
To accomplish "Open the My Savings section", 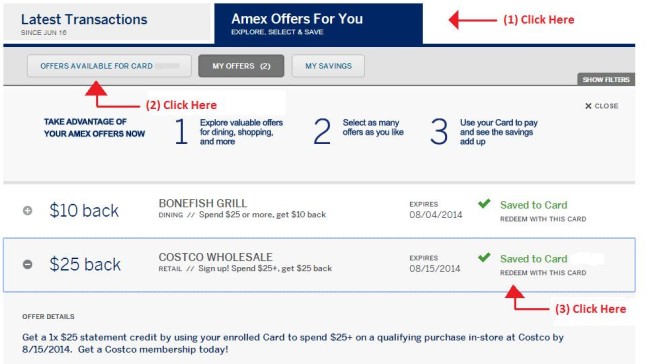I will (x=328, y=66).
